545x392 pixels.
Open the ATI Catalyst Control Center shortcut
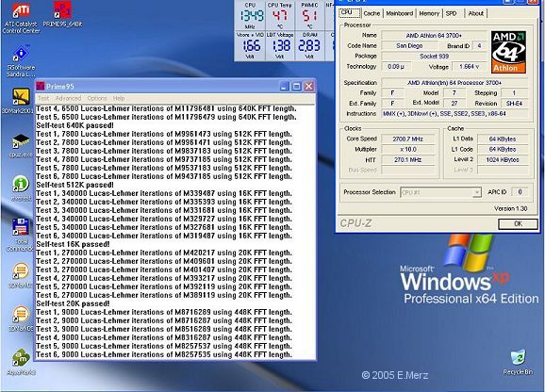point(21,17)
